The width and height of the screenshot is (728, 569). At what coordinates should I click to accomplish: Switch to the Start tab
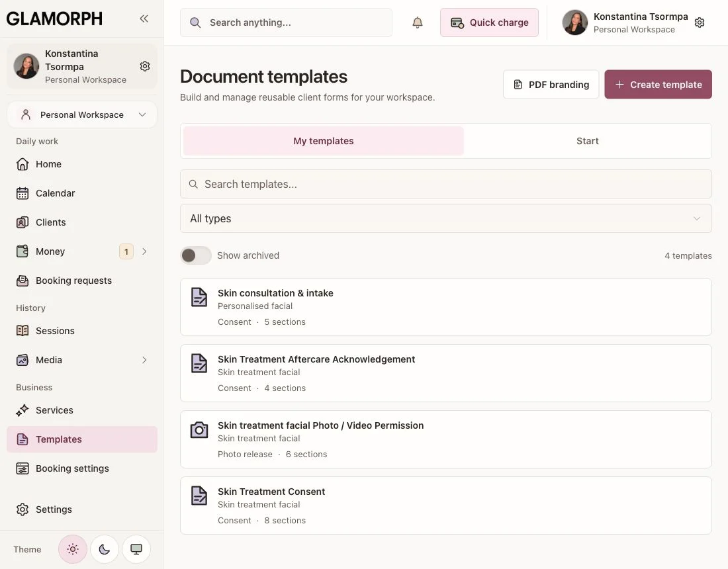(x=587, y=141)
